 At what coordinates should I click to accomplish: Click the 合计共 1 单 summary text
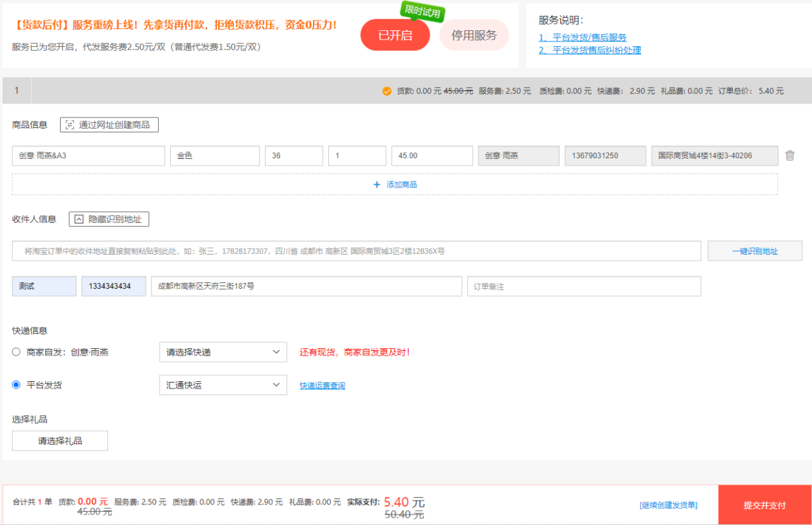pyautogui.click(x=32, y=502)
